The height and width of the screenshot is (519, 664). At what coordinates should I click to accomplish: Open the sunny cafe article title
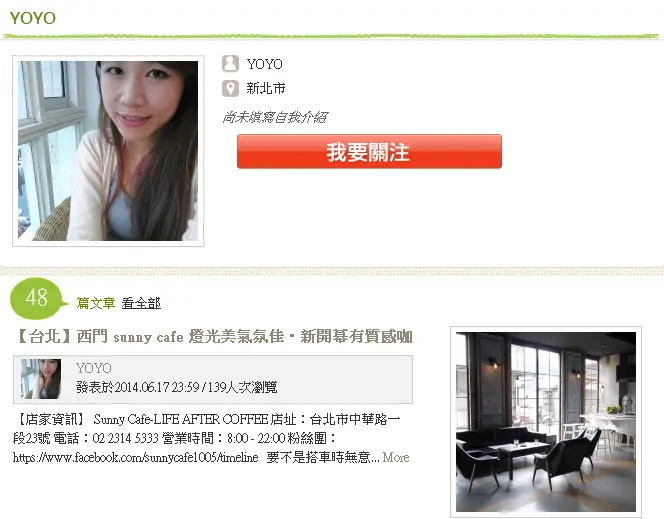click(214, 337)
